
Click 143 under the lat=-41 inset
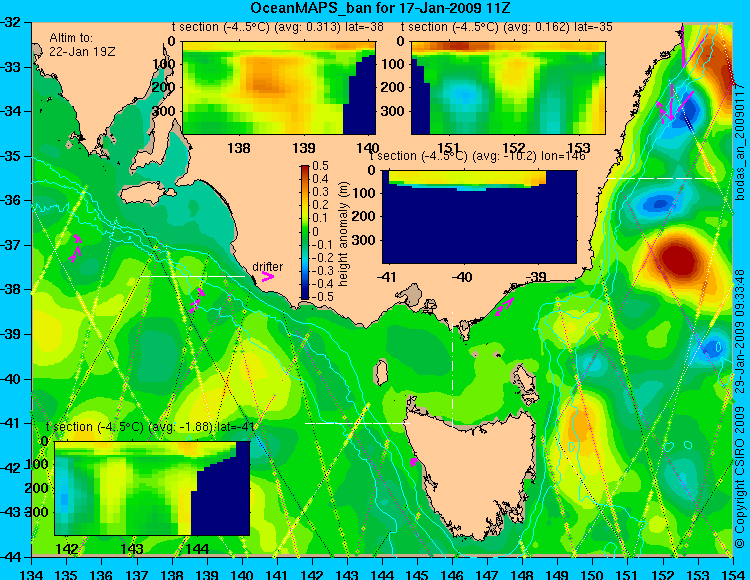coord(132,548)
